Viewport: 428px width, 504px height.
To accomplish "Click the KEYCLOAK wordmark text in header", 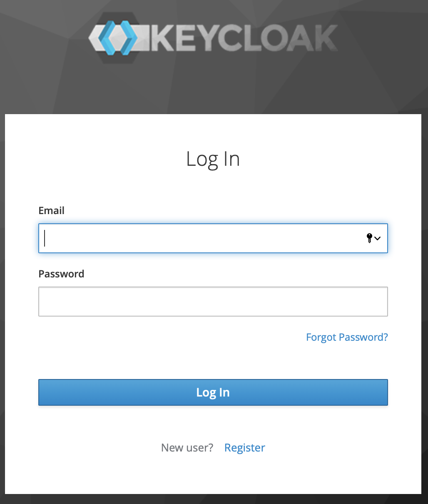I will 245,38.
